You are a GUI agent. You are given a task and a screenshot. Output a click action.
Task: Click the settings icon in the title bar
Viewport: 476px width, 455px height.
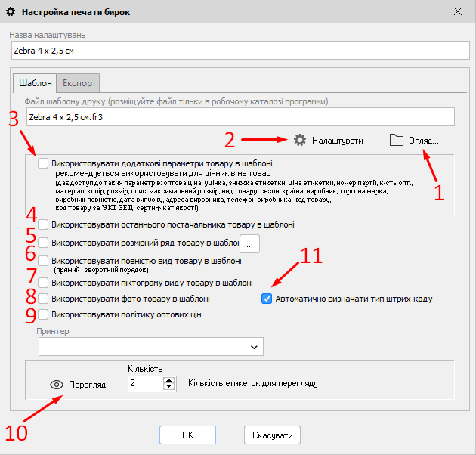[x=11, y=11]
